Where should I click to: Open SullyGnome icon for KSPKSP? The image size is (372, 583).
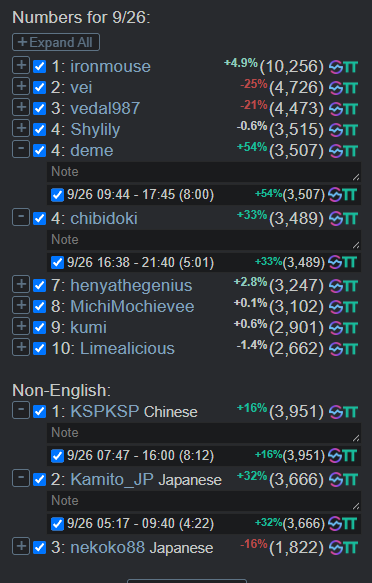click(336, 412)
